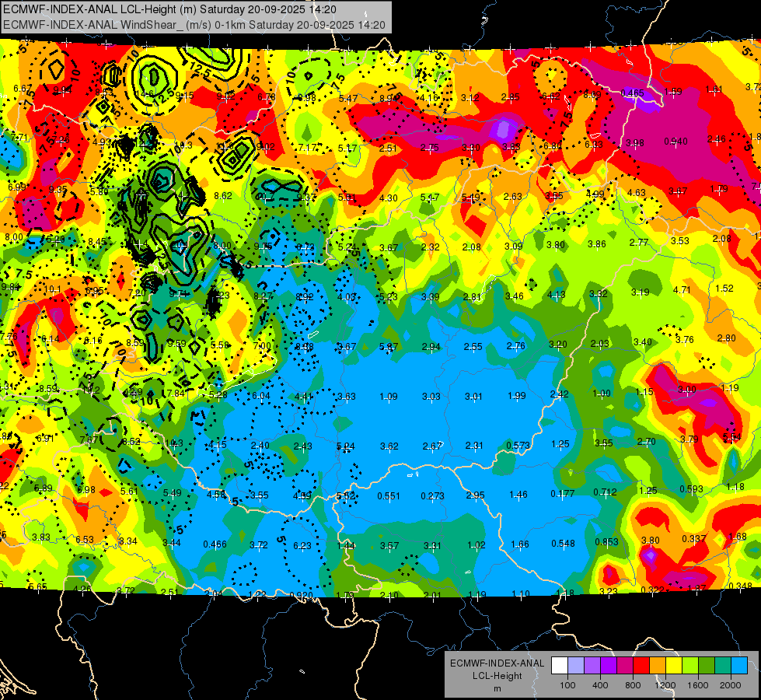Click the wind shear value 6.23
This screenshot has width=761, height=700.
coord(302,546)
